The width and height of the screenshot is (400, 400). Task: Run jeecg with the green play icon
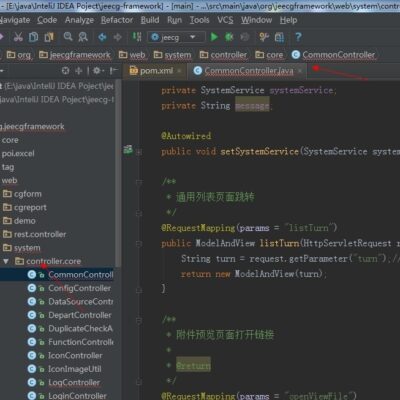point(214,37)
